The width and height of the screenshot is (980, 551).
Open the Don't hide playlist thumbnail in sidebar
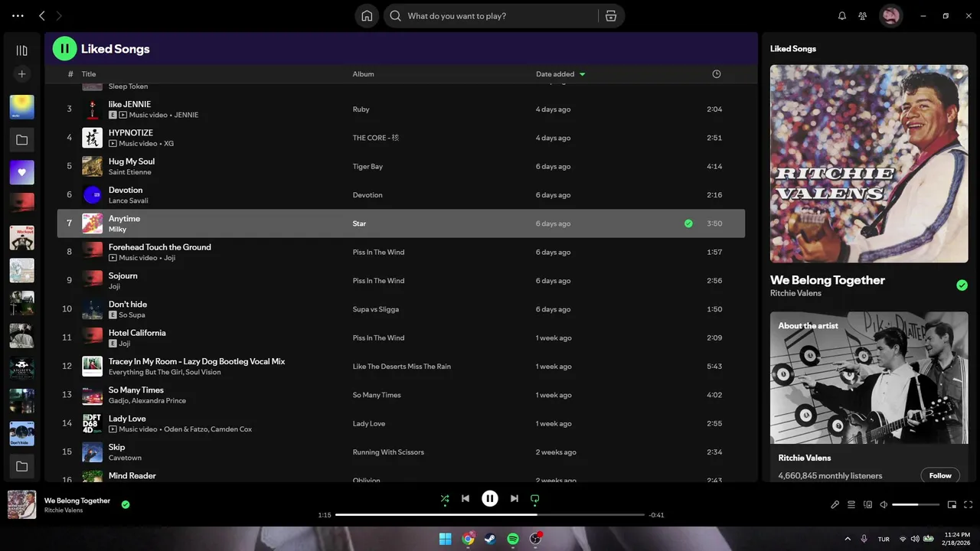[21, 434]
